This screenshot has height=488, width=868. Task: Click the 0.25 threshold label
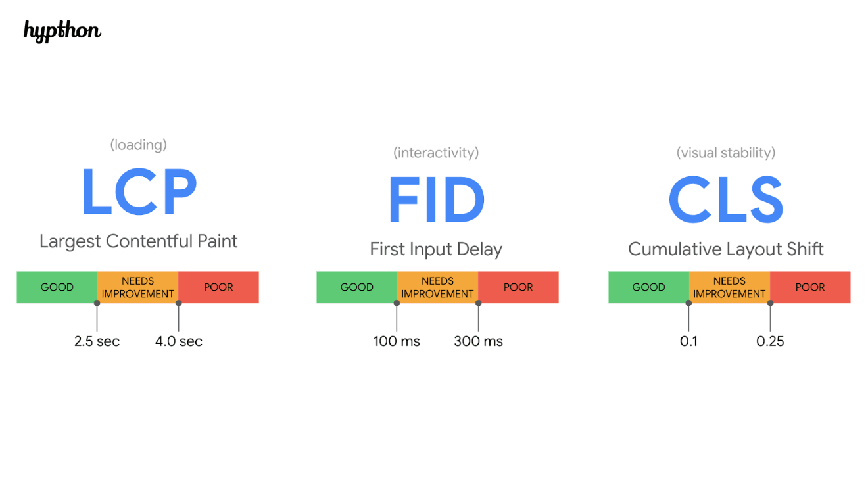[x=770, y=341]
